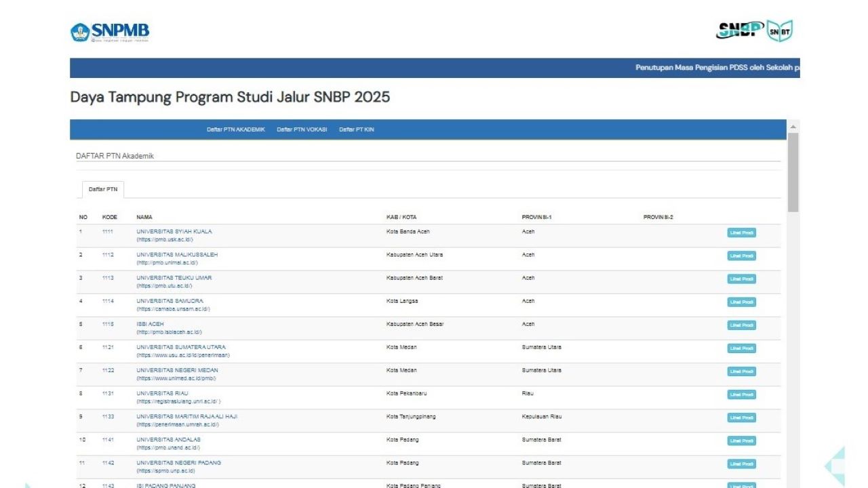Viewport: 868px width, 488px height.
Task: Click the Kepulauan Riau province cell
Action: tap(542, 416)
